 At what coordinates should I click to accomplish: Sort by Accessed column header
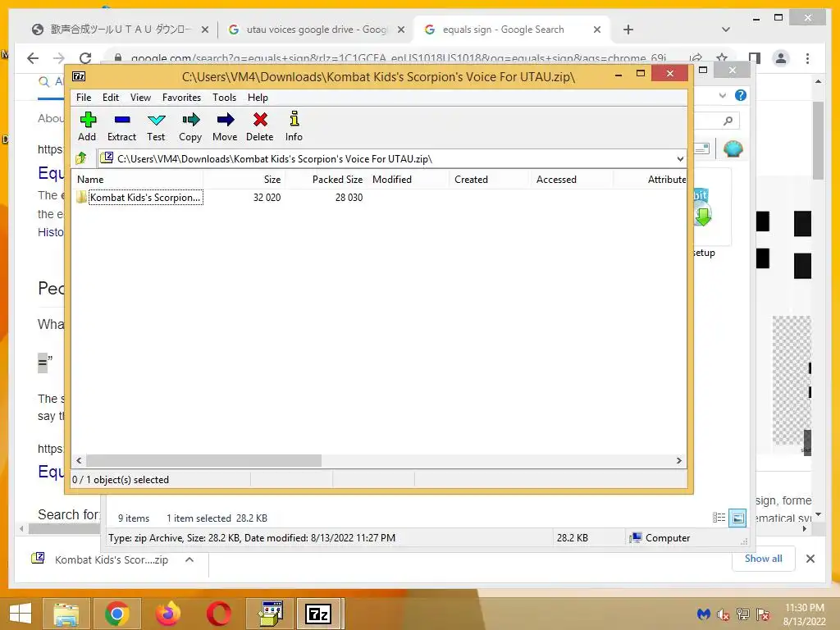click(x=572, y=180)
